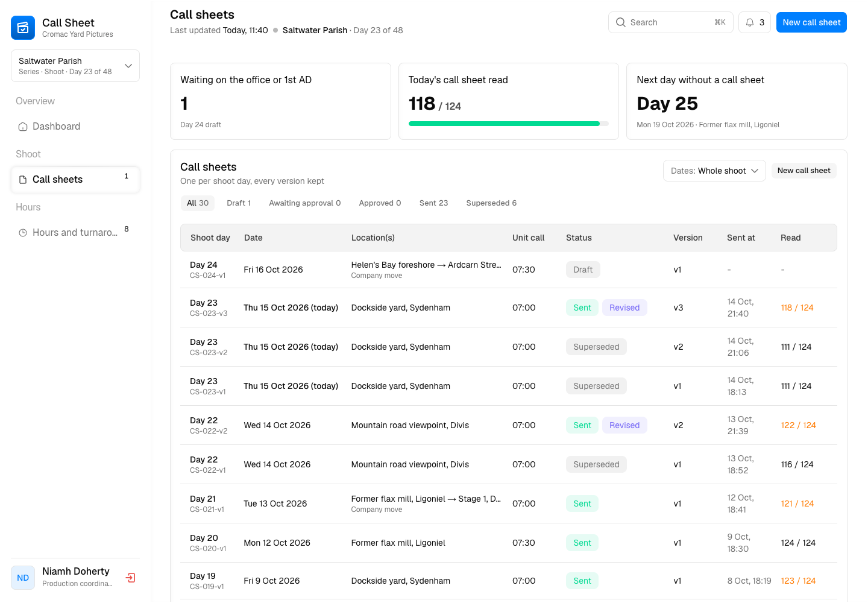Screen dimensions: 868x603
Task: Open the Day 25 next day card
Action: (737, 101)
